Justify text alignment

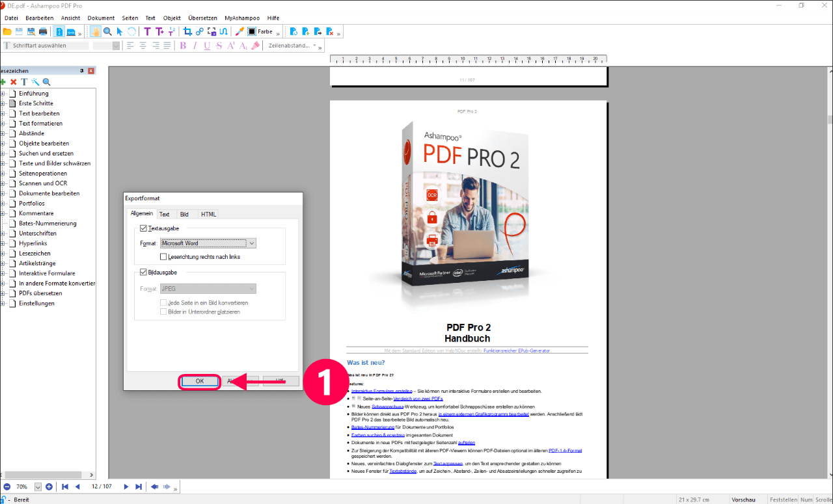pos(167,46)
